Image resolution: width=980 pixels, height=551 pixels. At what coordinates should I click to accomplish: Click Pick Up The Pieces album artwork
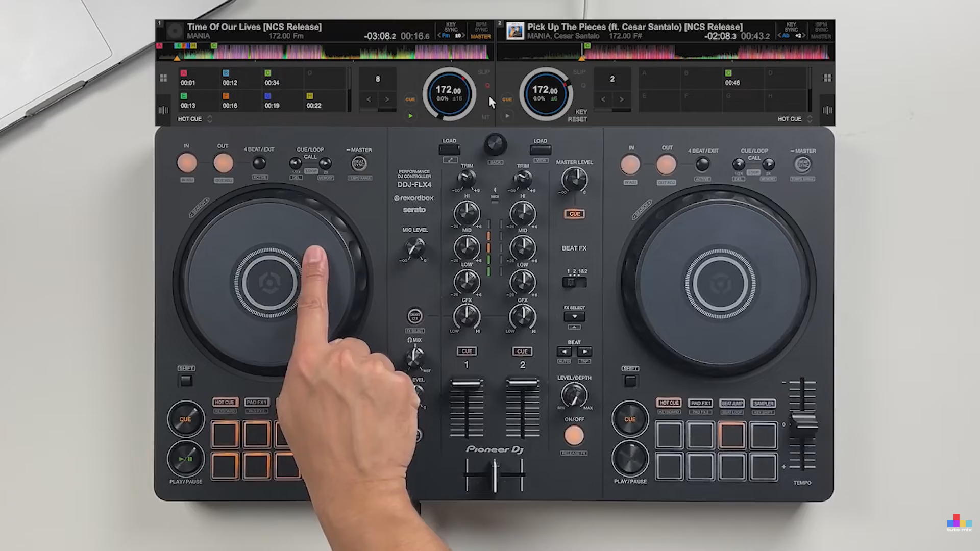click(x=515, y=31)
